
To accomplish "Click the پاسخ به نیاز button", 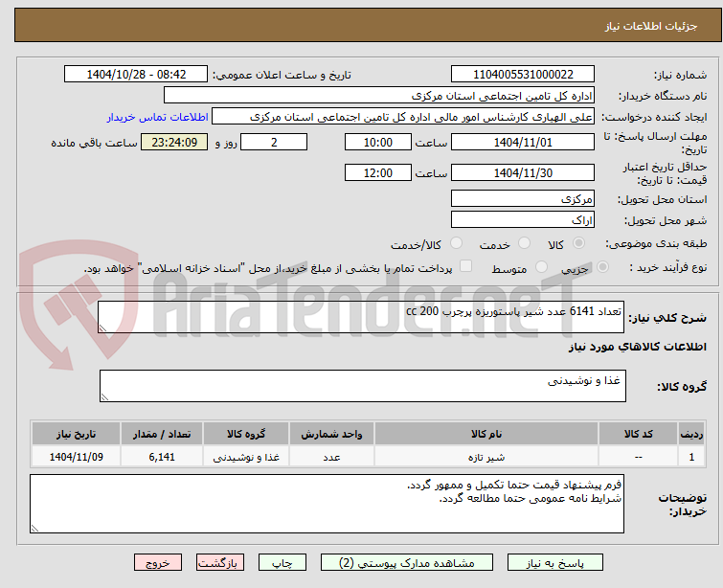I will click(555, 563).
